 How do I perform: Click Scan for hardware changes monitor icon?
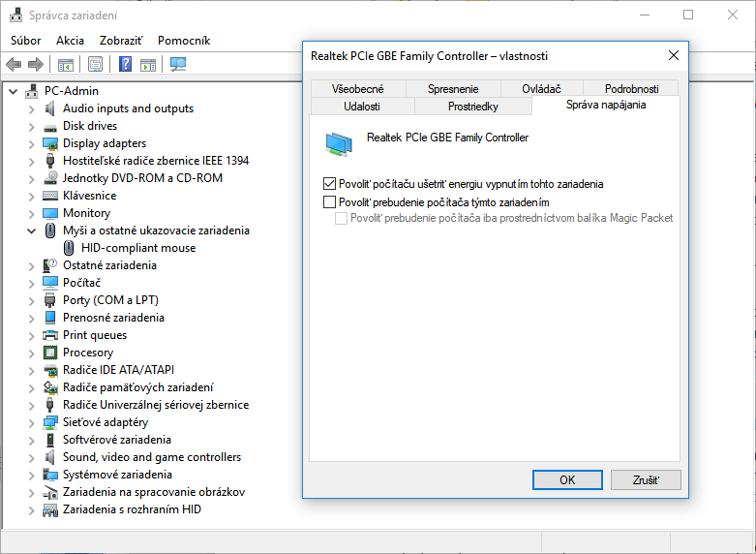178,65
